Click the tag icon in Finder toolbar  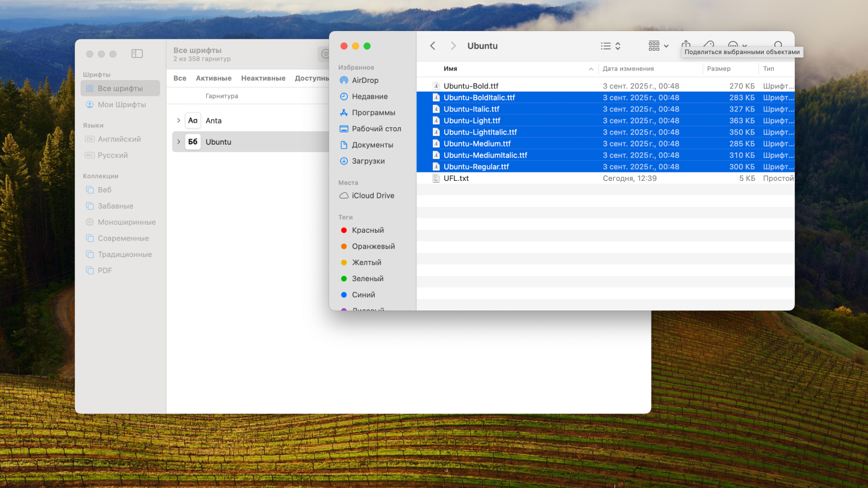pyautogui.click(x=708, y=45)
